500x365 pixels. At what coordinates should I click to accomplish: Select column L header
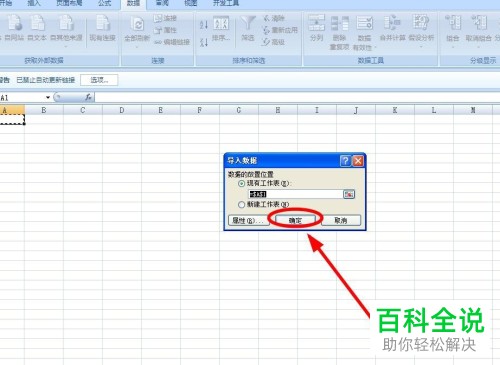(434, 110)
